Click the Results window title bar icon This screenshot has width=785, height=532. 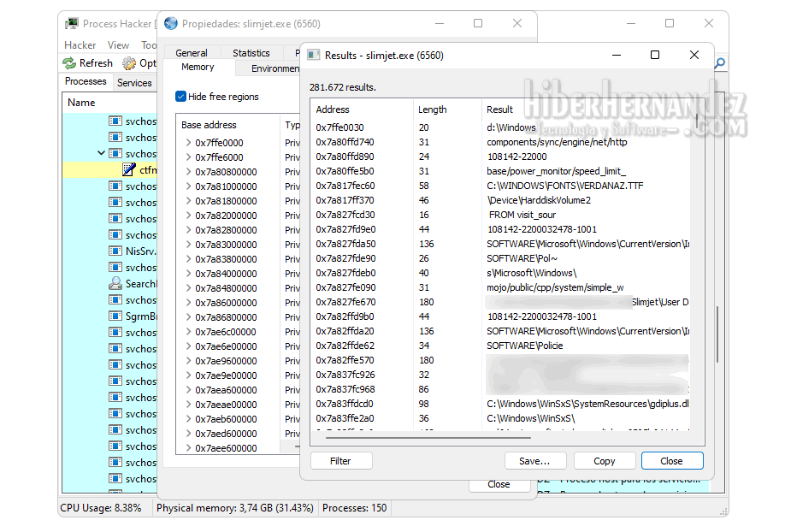pos(313,55)
